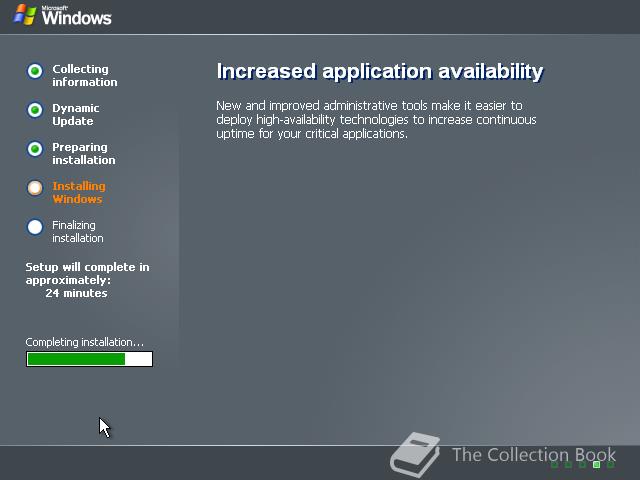Select the empty Finalizing installation bullet

35,227
